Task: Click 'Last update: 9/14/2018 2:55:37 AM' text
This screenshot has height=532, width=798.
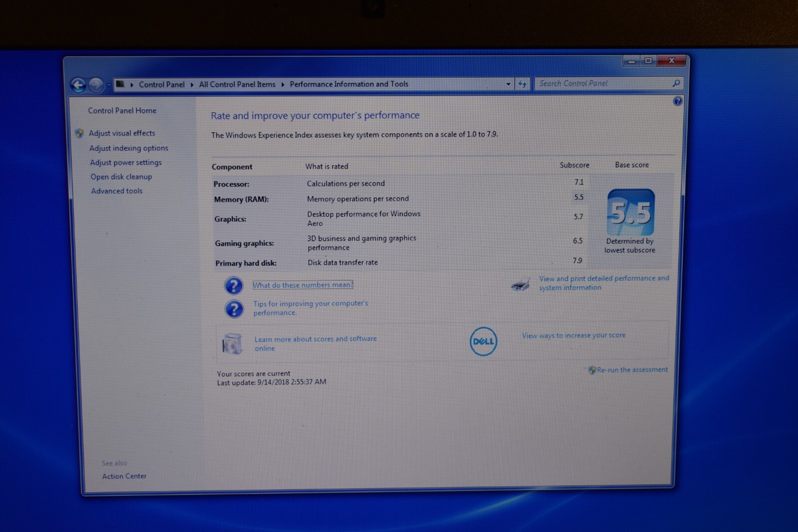Action: coord(271,382)
